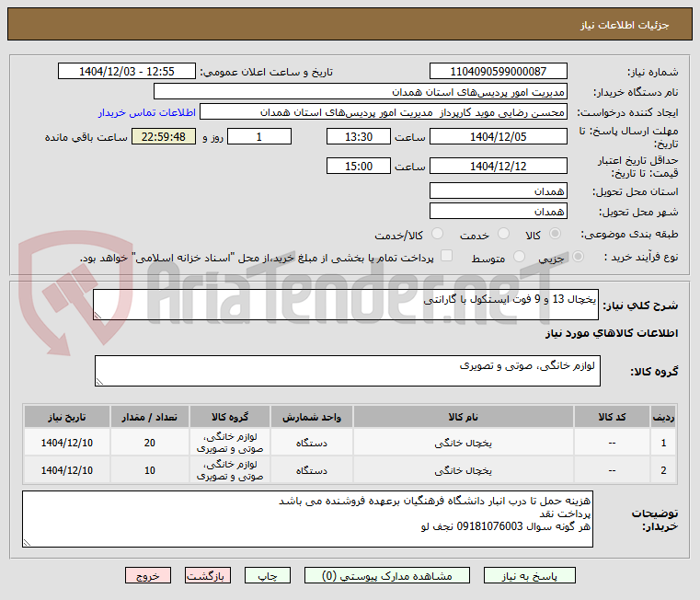Click date 1404/12/10 in row 1
This screenshot has height=600, width=700.
click(67, 443)
